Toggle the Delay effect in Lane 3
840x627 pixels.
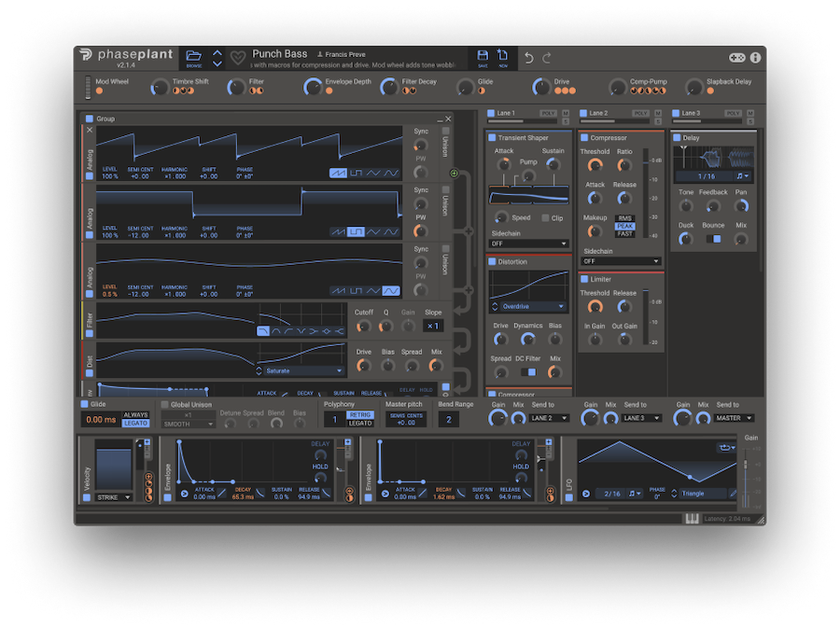677,137
